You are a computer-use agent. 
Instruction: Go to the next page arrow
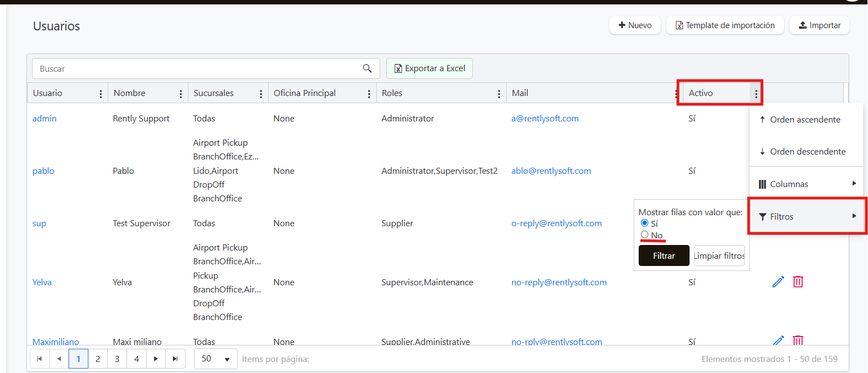tap(156, 359)
